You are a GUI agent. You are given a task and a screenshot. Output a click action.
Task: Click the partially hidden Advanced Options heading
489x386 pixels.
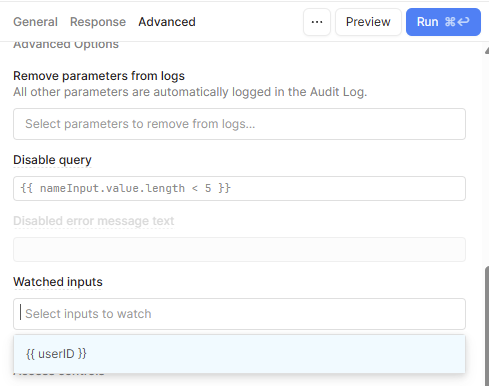66,45
